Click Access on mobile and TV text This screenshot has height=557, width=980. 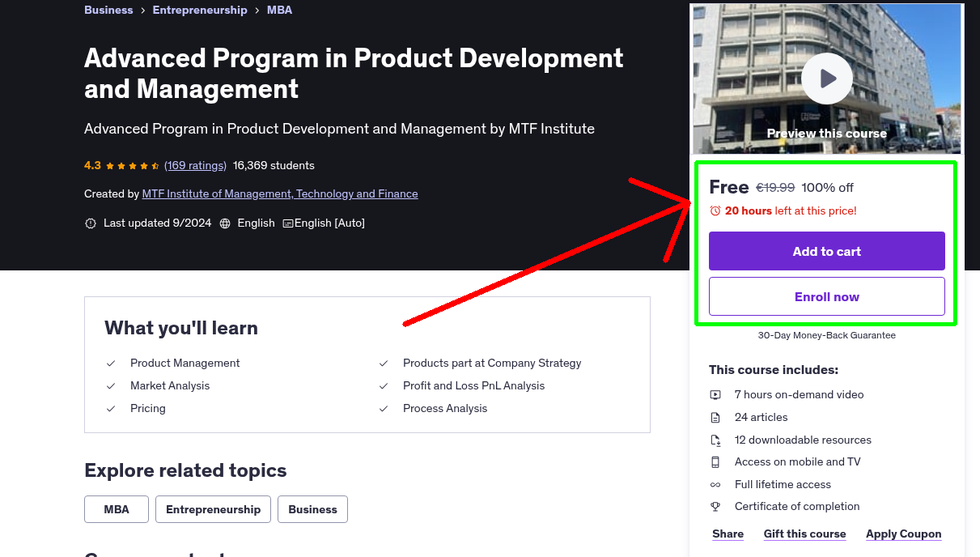click(x=798, y=462)
